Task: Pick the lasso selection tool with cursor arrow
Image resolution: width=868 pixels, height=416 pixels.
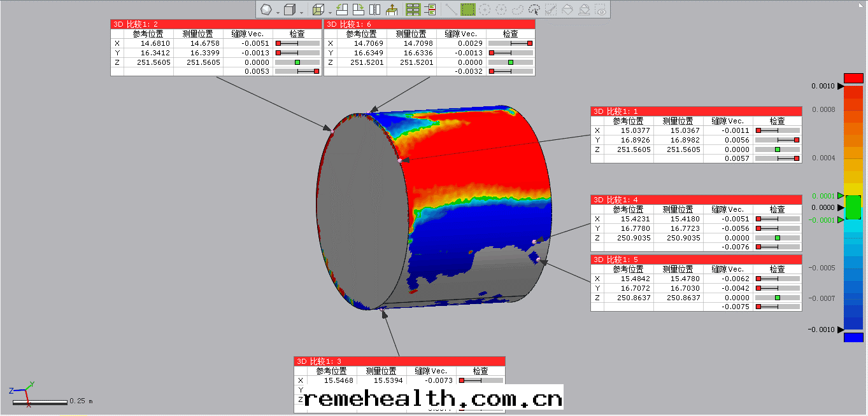Action: click(x=534, y=10)
